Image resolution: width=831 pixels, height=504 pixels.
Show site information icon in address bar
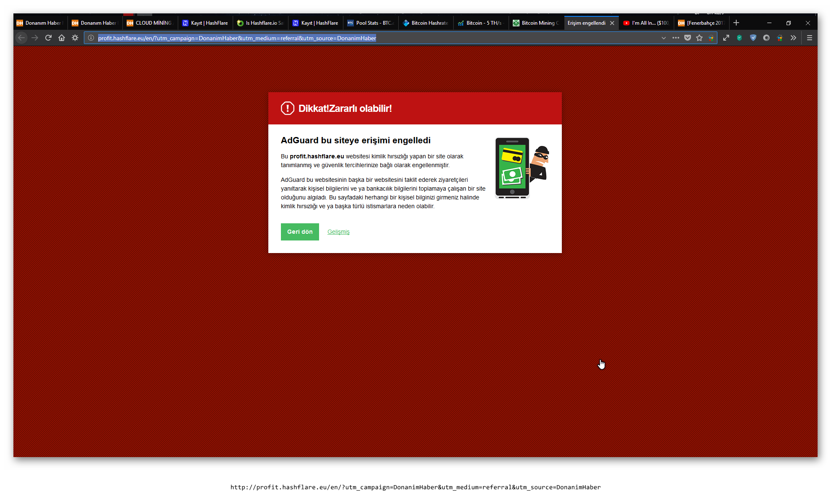[x=91, y=38]
